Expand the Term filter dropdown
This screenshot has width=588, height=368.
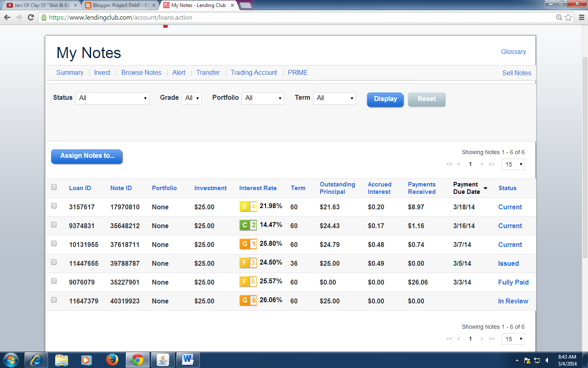(x=334, y=98)
